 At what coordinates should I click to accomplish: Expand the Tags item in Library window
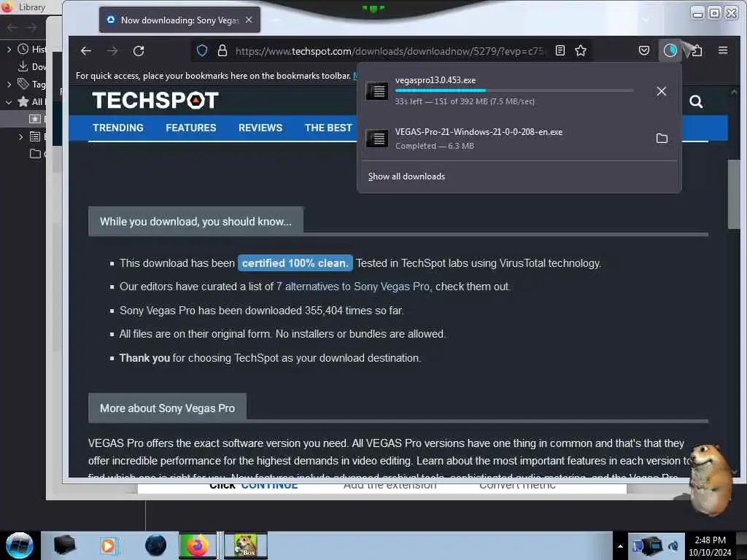[x=9, y=85]
